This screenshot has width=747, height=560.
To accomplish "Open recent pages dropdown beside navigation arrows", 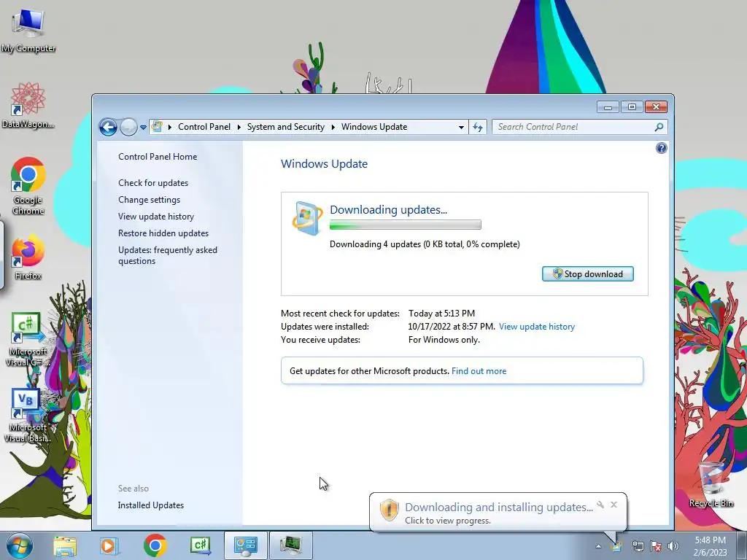I will (x=143, y=127).
